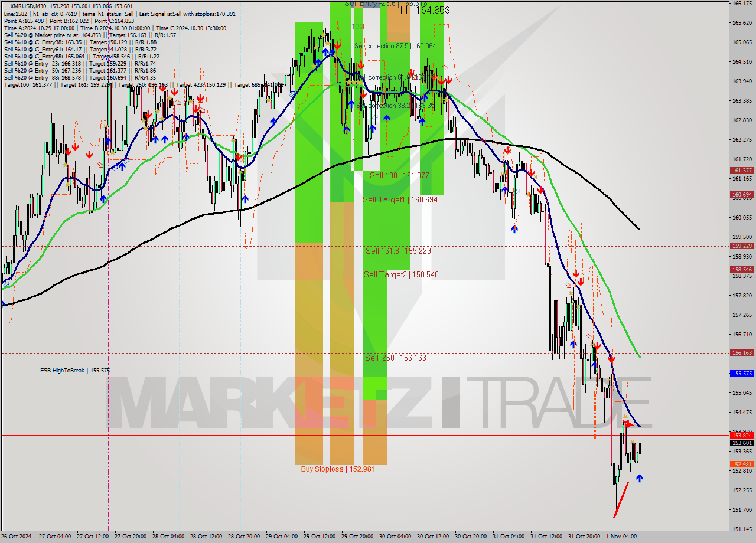Click the 158.546 red price tag
This screenshot has height=543, width=756.
tap(742, 270)
